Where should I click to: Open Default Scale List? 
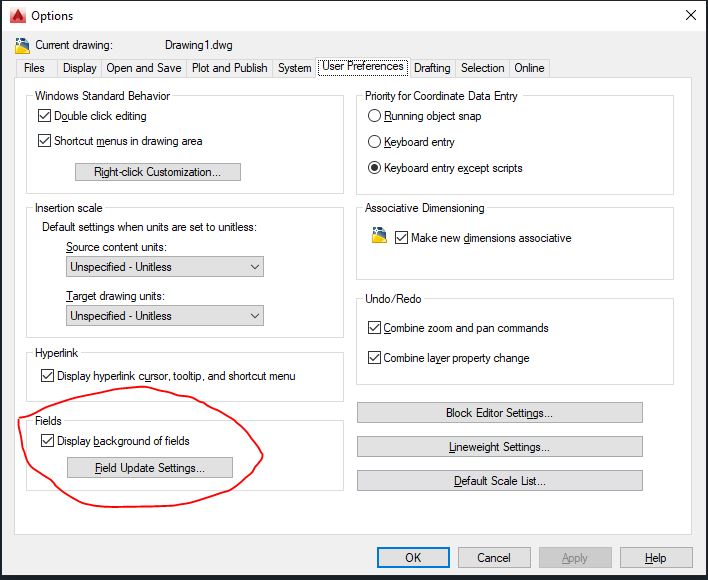(499, 481)
